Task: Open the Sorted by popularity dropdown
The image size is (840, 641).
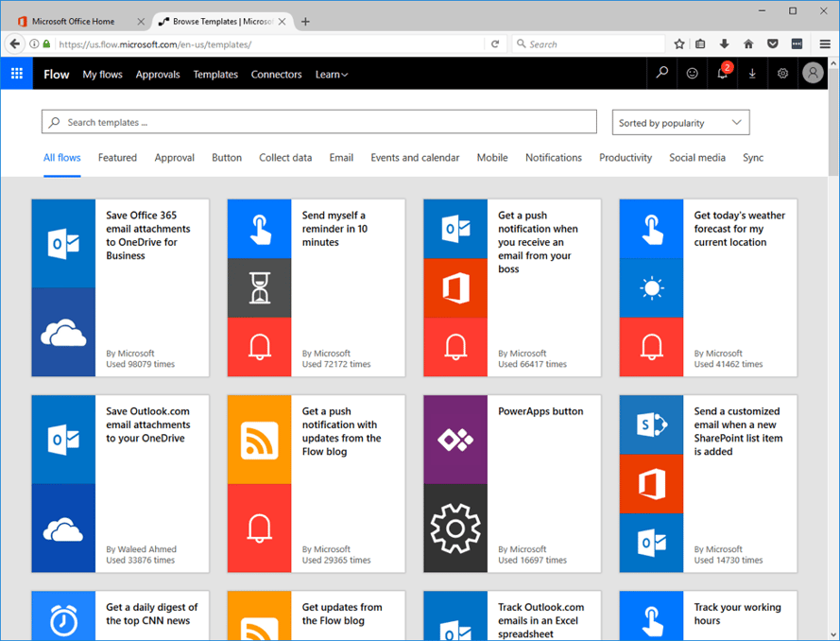Action: point(681,123)
